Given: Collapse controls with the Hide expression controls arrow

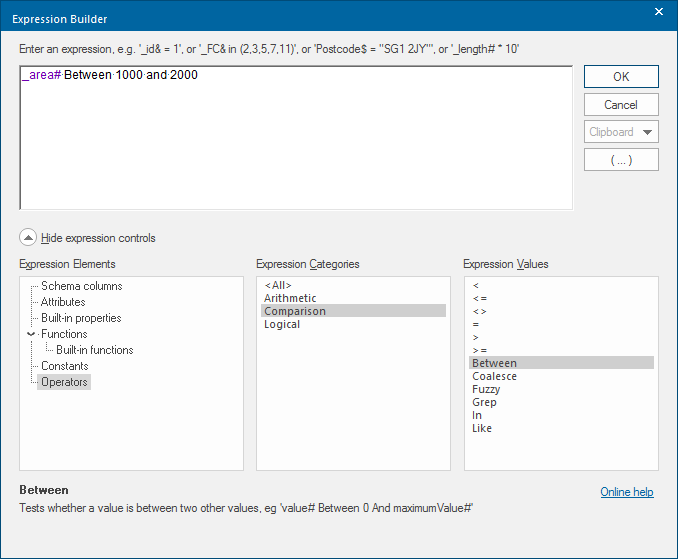Looking at the screenshot, I should [x=28, y=238].
